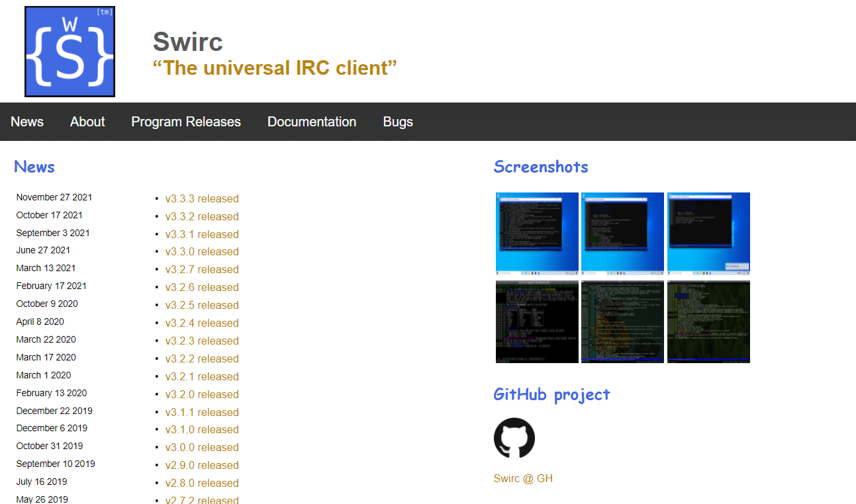
Task: Click the date March 13 2021
Action: tap(46, 268)
